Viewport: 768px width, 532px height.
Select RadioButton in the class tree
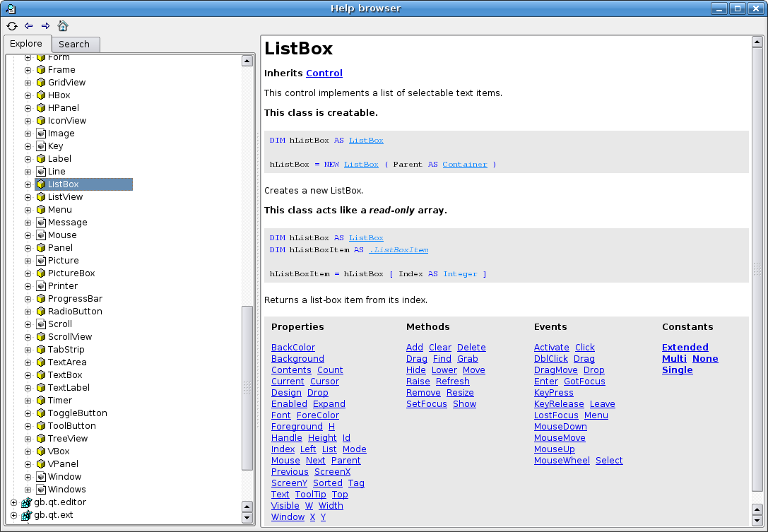[75, 312]
